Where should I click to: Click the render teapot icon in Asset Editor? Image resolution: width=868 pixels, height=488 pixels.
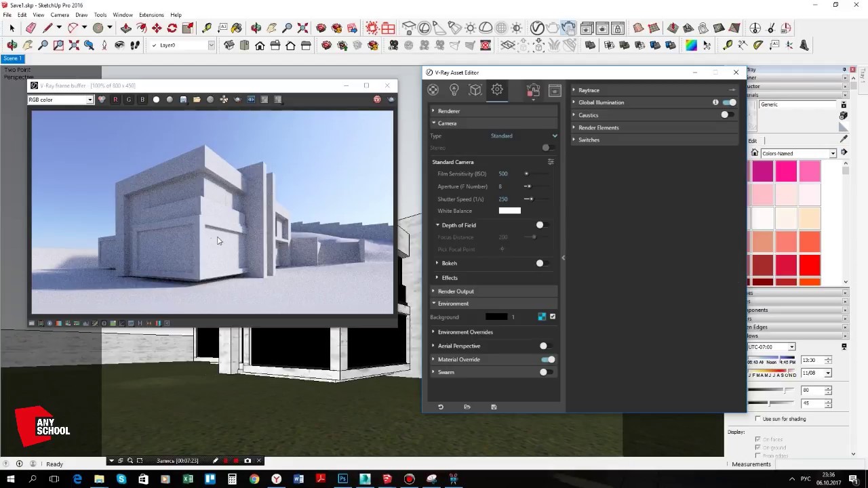pos(533,90)
